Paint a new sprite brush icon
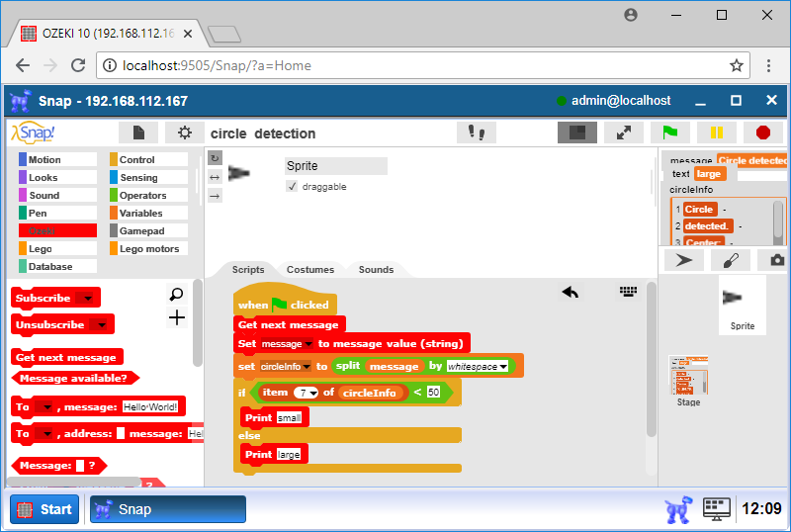Screen dimensions: 791x532 [x=731, y=260]
